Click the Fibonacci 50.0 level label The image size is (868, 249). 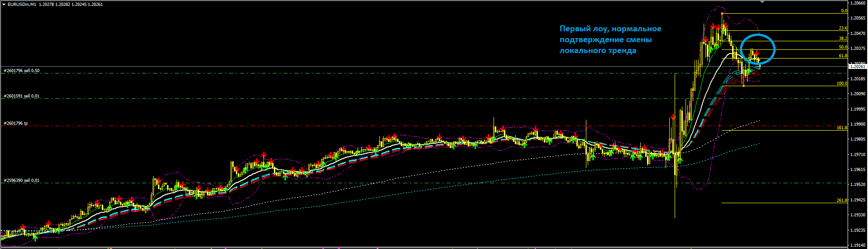coord(843,47)
